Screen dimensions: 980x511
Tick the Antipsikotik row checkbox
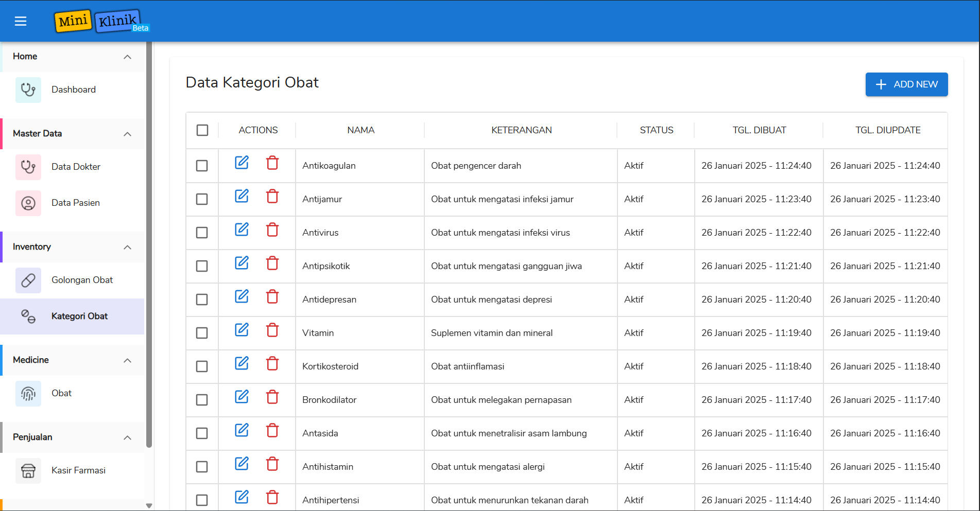click(x=202, y=266)
